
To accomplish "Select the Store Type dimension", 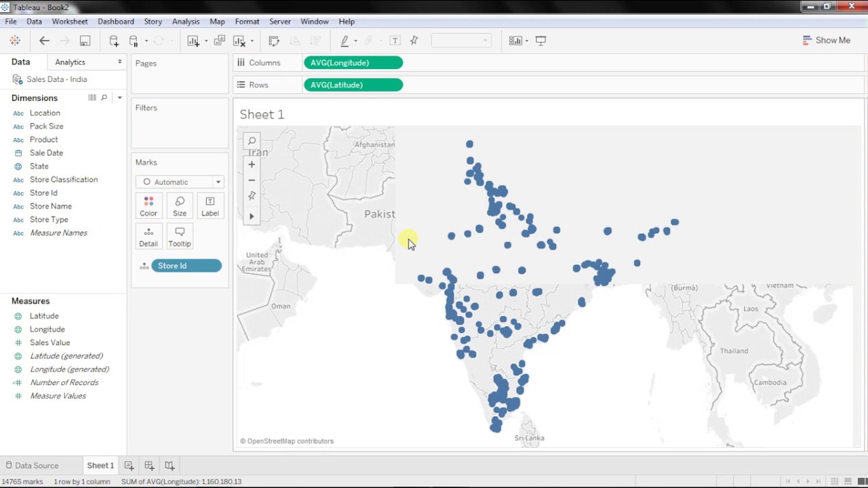I will coord(49,220).
